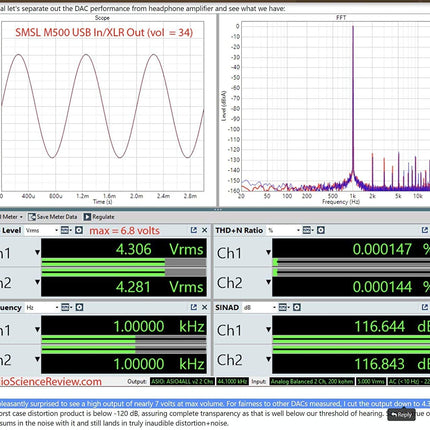Click the Scope waveform graph
The height and width of the screenshot is (430, 430).
tap(102, 106)
